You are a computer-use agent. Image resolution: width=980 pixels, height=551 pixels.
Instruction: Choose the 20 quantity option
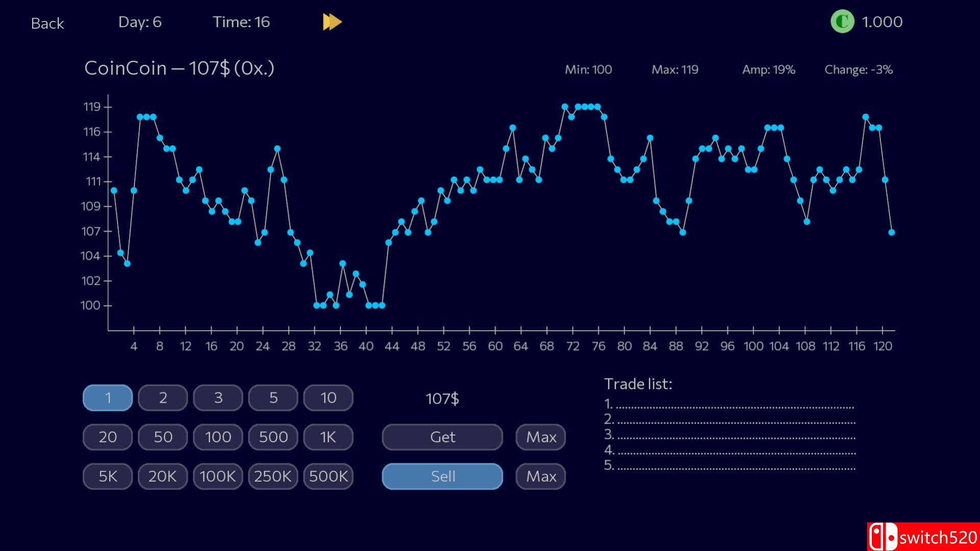(x=108, y=437)
